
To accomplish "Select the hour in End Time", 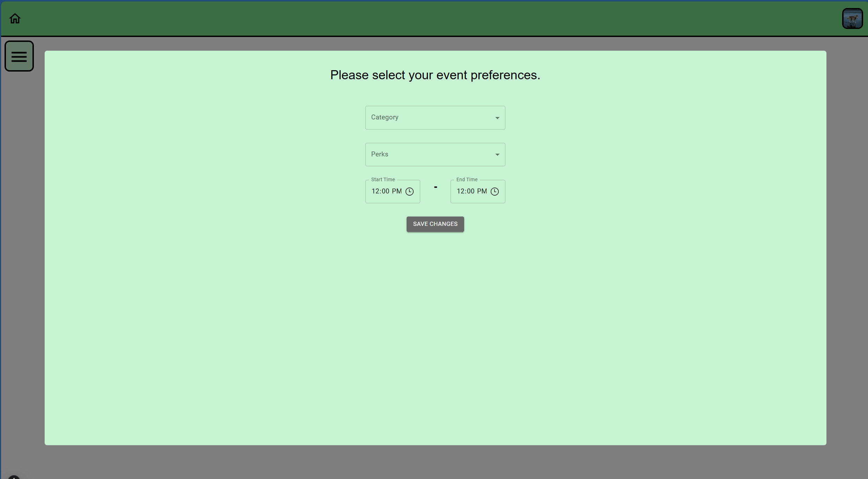I will tap(460, 191).
